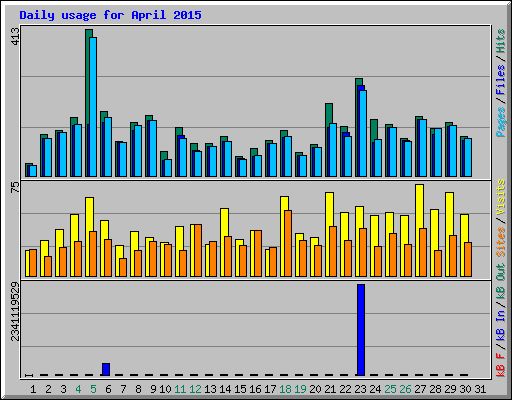Click the cyan pages bar for day 30

click(468, 157)
